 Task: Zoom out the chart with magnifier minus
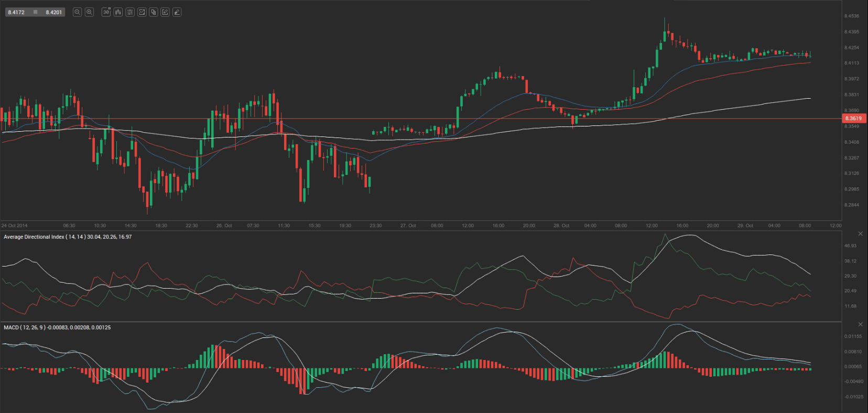[77, 12]
